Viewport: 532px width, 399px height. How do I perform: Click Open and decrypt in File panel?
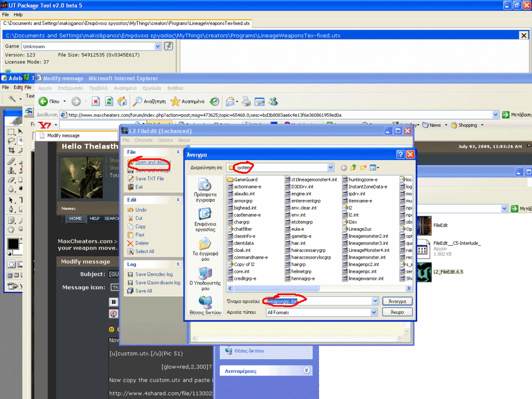153,162
